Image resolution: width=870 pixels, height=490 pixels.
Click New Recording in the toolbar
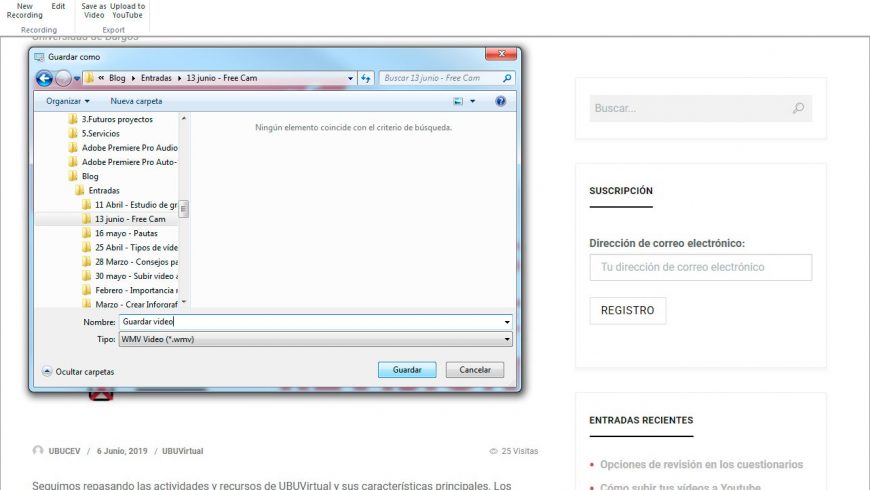tap(24, 11)
